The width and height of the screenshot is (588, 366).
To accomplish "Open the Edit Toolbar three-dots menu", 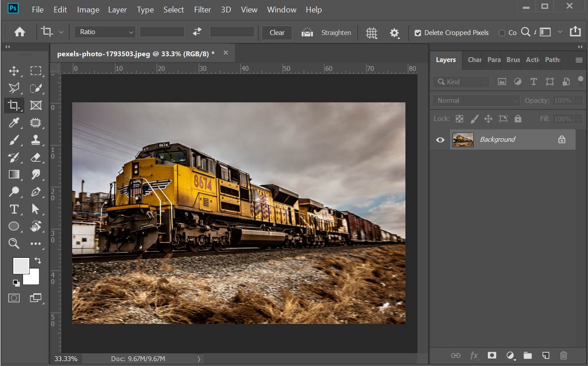I will pyautogui.click(x=35, y=243).
